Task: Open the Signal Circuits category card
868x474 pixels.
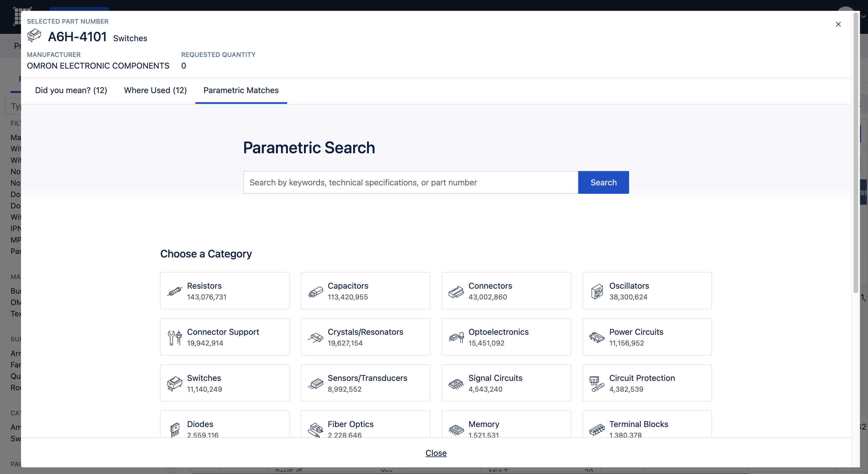Action: pyautogui.click(x=506, y=383)
